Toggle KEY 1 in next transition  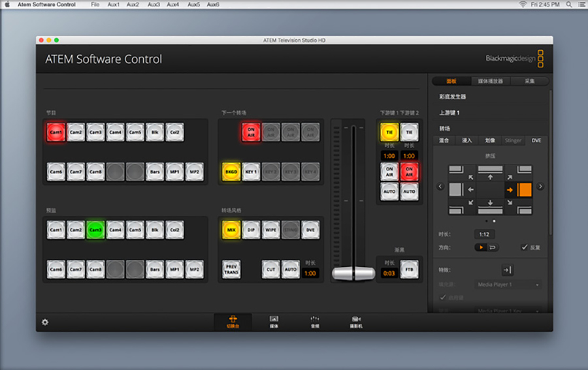pos(252,172)
